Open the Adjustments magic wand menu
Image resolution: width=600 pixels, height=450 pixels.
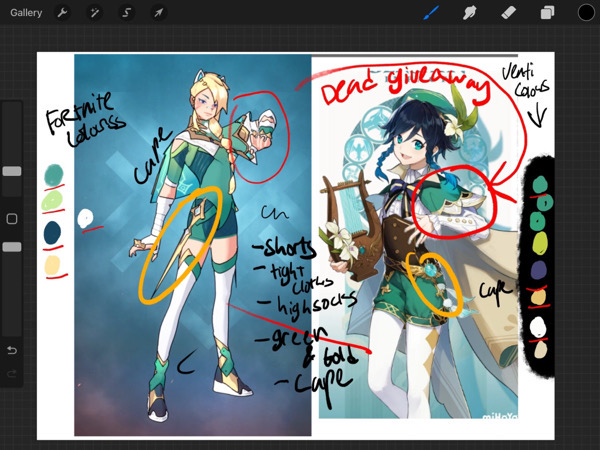coord(95,13)
